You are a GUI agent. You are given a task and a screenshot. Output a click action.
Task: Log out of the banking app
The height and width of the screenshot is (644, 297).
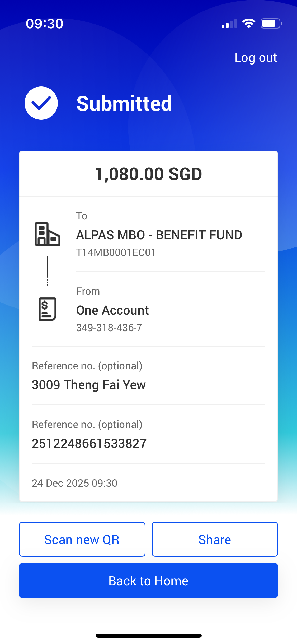256,58
